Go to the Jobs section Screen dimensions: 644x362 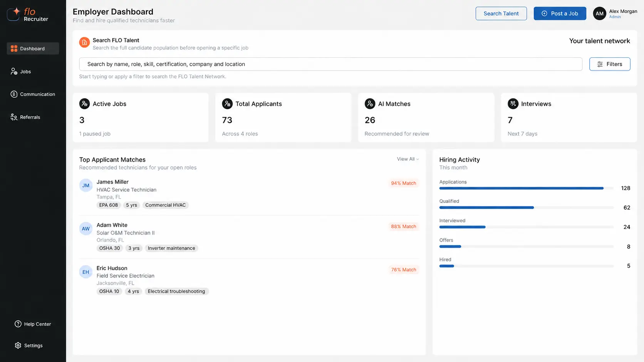click(x=21, y=72)
